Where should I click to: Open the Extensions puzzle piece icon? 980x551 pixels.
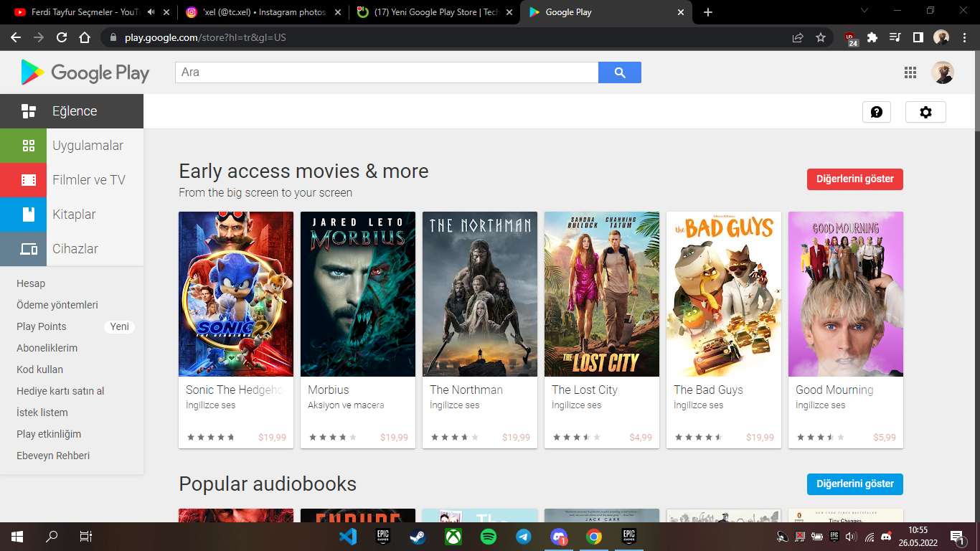872,37
